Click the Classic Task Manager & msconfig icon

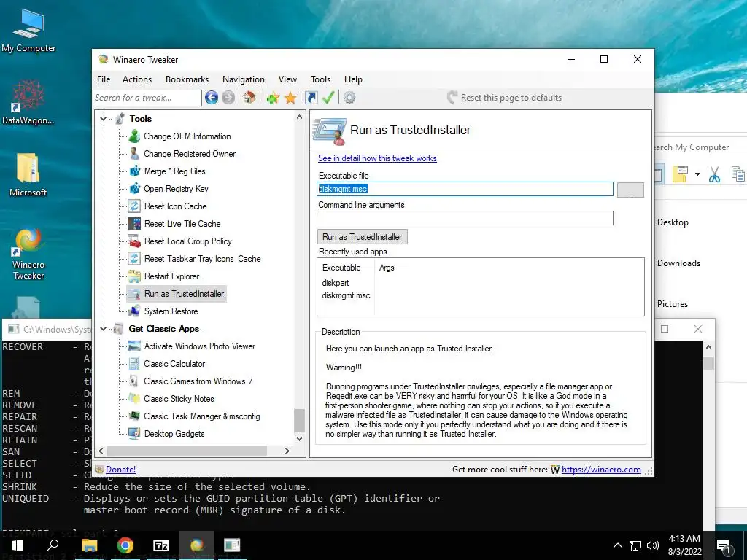pyautogui.click(x=134, y=416)
